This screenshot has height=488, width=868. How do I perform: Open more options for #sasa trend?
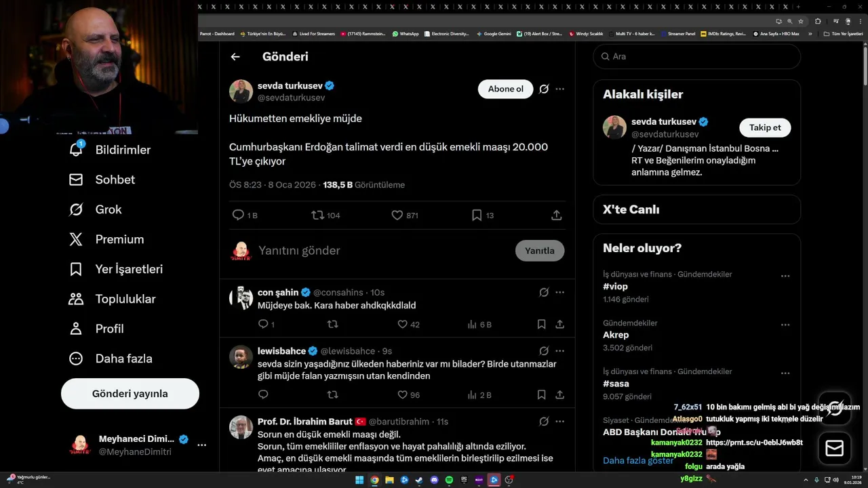click(785, 373)
